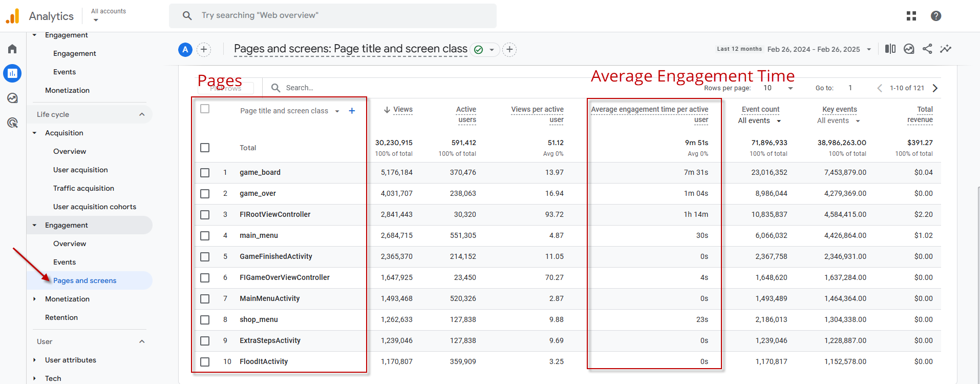The height and width of the screenshot is (384, 980).
Task: Tick the checkbox for the main_menu row
Action: (x=205, y=236)
